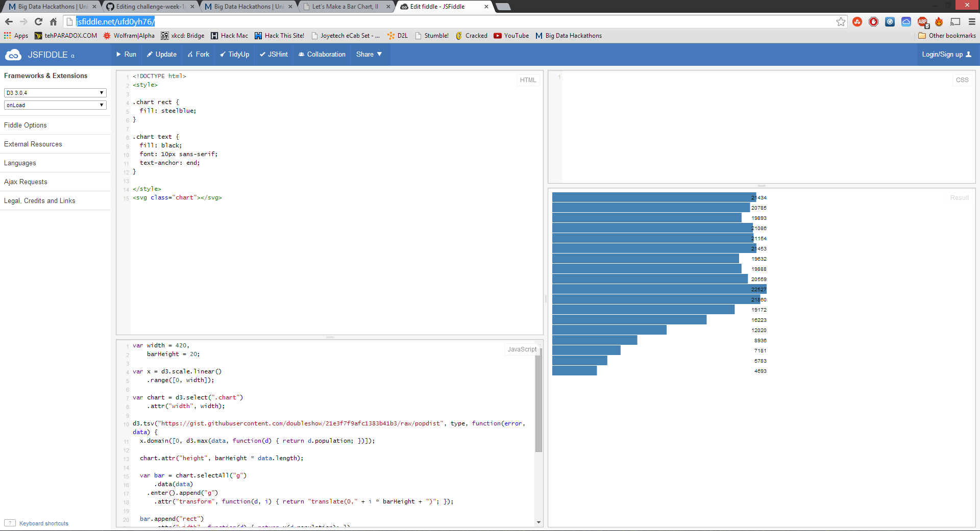Open the YouTube bookmark
The height and width of the screenshot is (531, 980).
click(511, 36)
